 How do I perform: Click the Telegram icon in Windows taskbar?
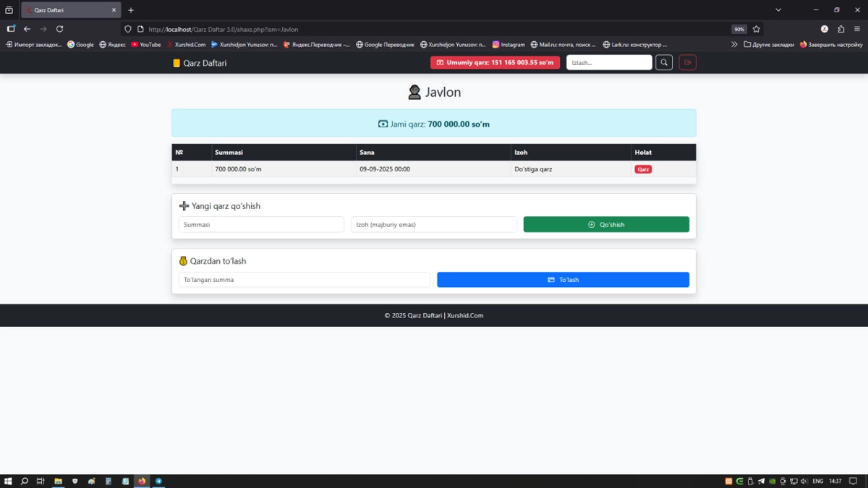(158, 481)
